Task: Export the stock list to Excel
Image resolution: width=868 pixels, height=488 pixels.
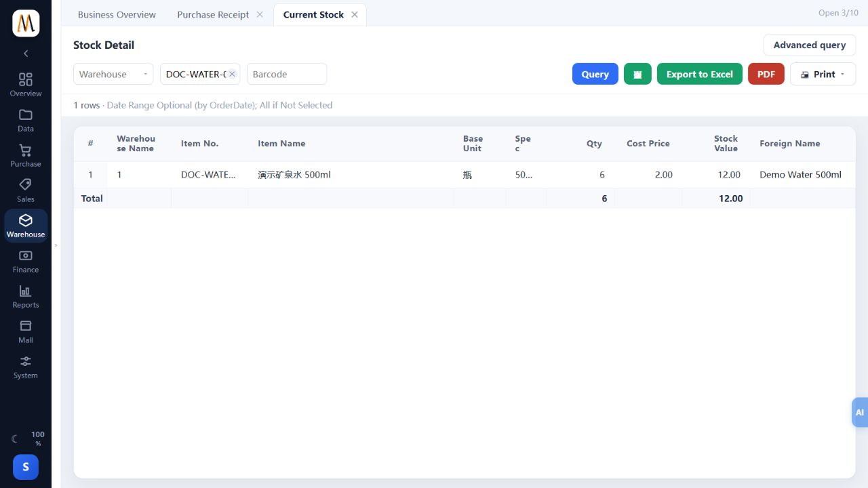Action: point(700,74)
